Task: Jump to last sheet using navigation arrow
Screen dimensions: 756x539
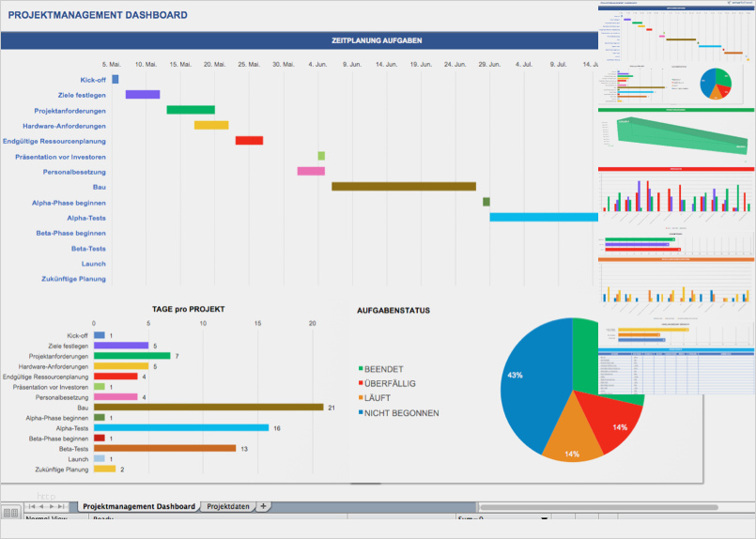Action: pos(61,506)
